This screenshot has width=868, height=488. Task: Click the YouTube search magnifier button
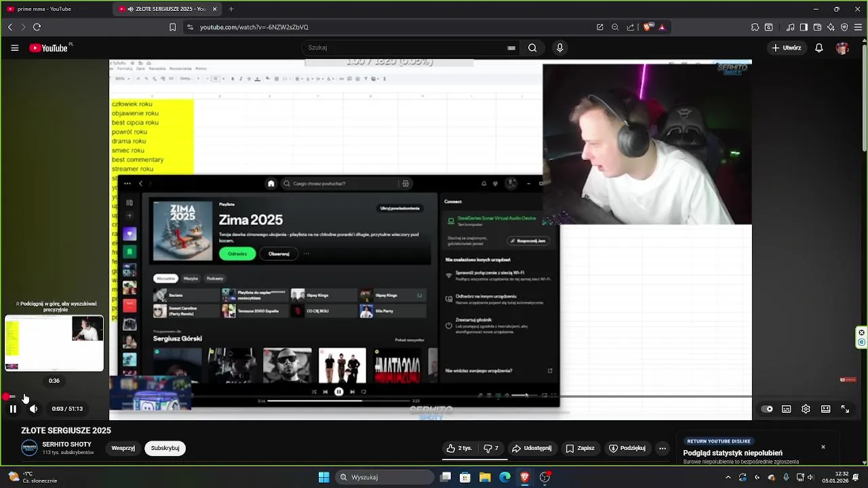point(532,48)
